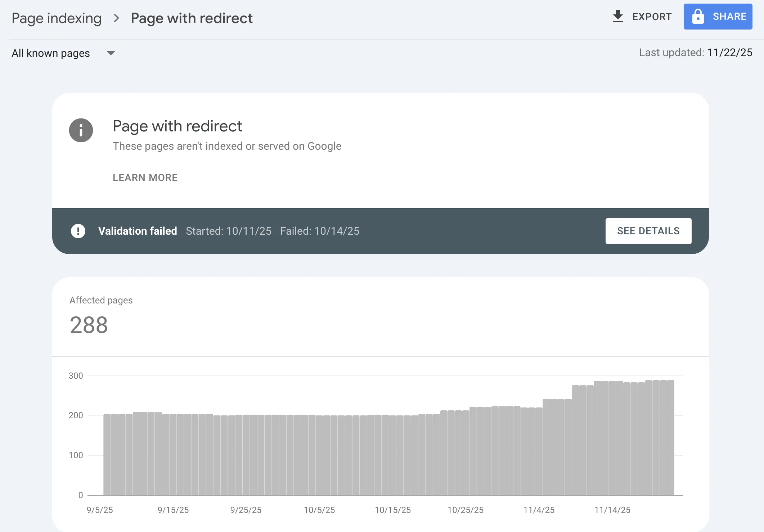This screenshot has width=764, height=532.
Task: Click the lock icon on Share
Action: coord(698,17)
